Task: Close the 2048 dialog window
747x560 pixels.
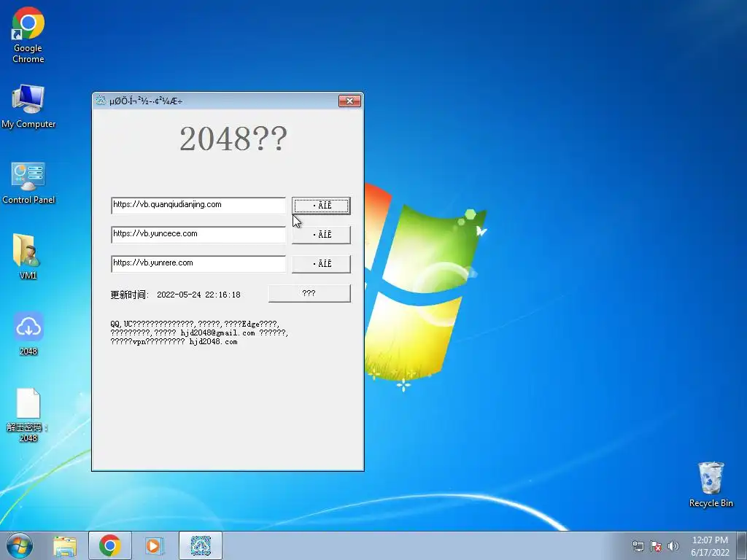Action: 349,101
